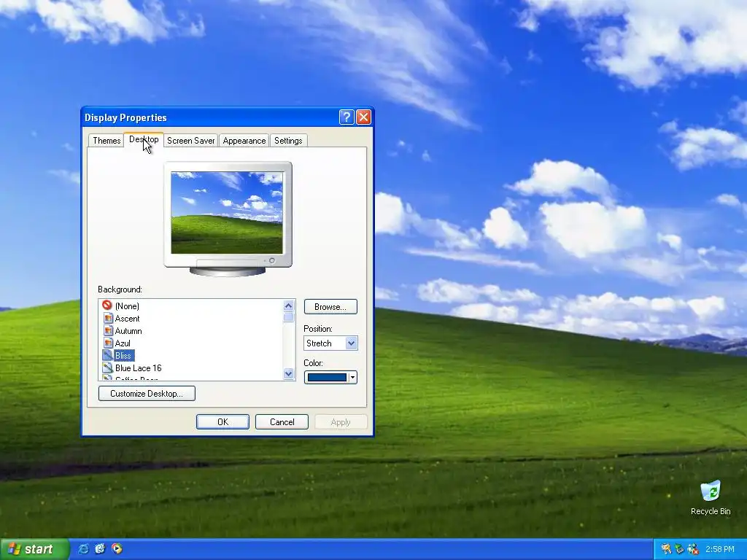
Task: Confirm with the OK button
Action: click(x=222, y=422)
